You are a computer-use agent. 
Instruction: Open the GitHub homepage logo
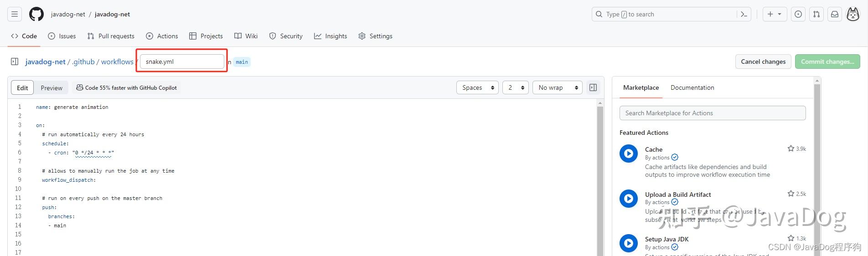coord(36,14)
